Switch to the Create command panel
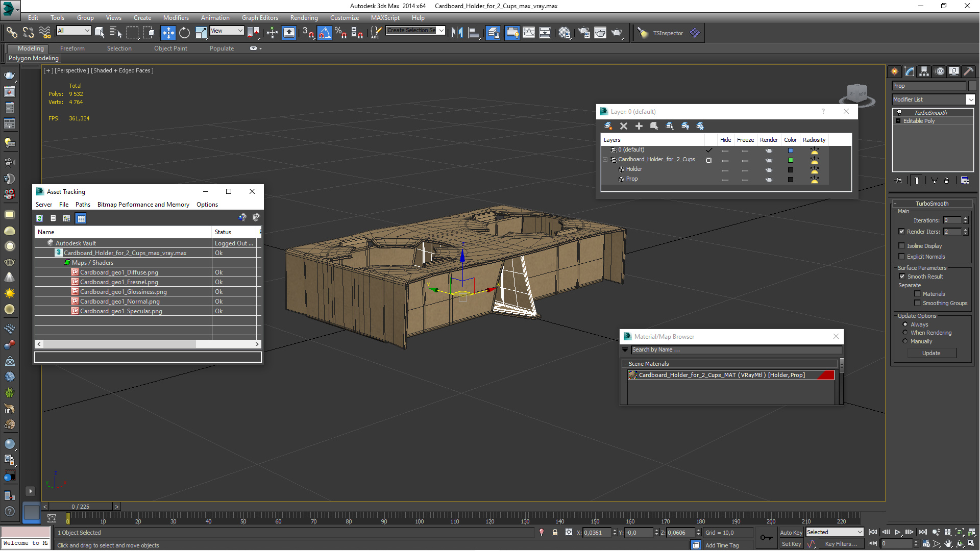Image resolution: width=980 pixels, height=551 pixels. 895,71
